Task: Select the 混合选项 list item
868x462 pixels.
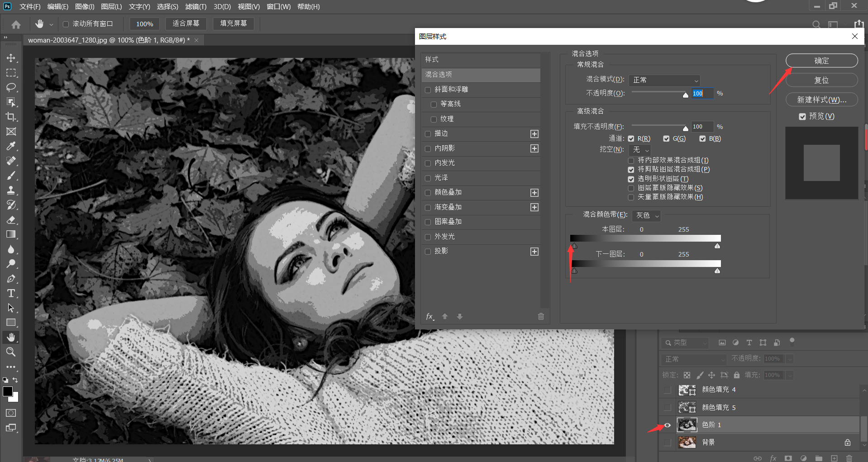Action: click(481, 75)
